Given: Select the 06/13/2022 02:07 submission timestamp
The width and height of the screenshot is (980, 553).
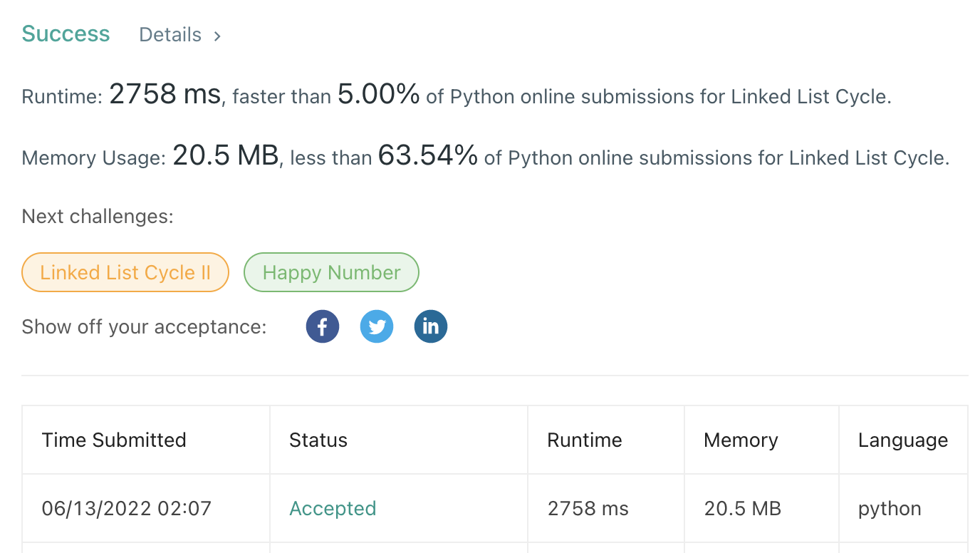Looking at the screenshot, I should [127, 508].
